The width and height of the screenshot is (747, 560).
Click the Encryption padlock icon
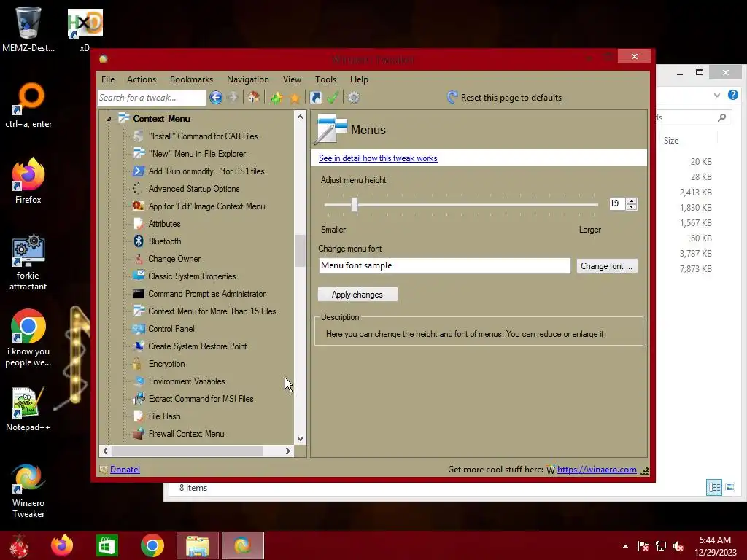coord(137,364)
